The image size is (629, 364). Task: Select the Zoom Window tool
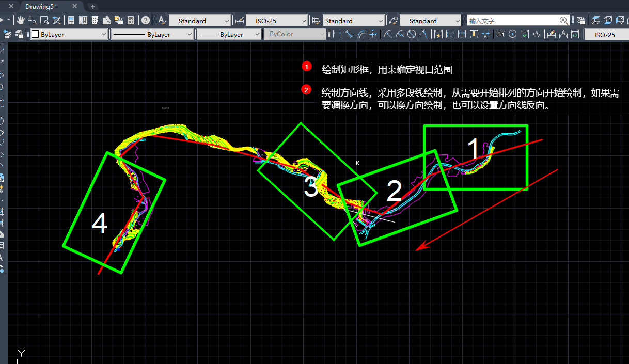pyautogui.click(x=44, y=21)
